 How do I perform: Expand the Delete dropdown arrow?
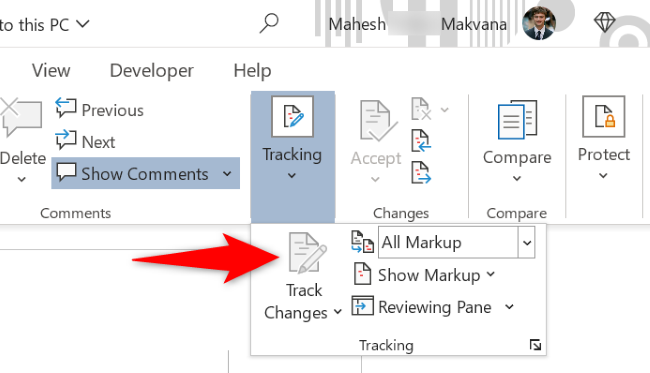tap(22, 179)
